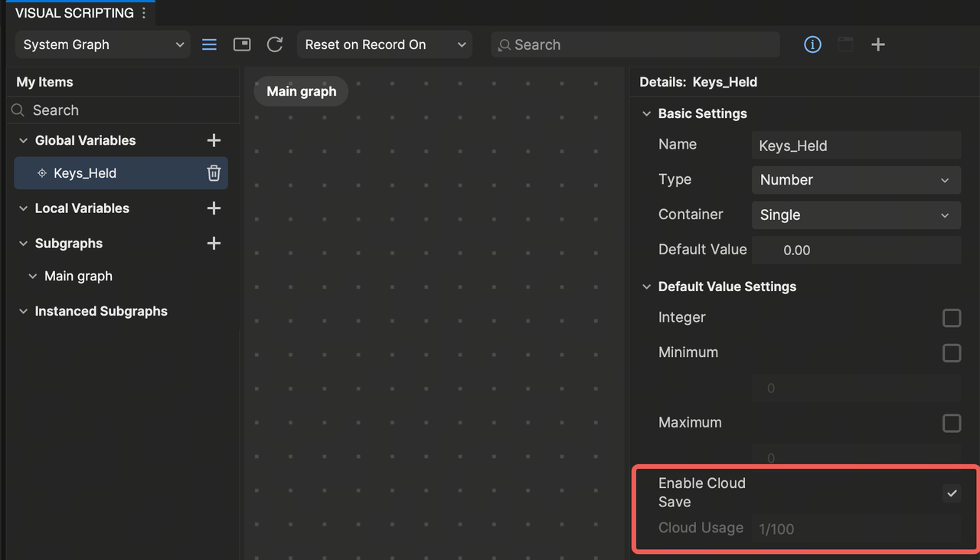The height and width of the screenshot is (560, 980).
Task: Delete the Keys_Held variable
Action: point(214,173)
